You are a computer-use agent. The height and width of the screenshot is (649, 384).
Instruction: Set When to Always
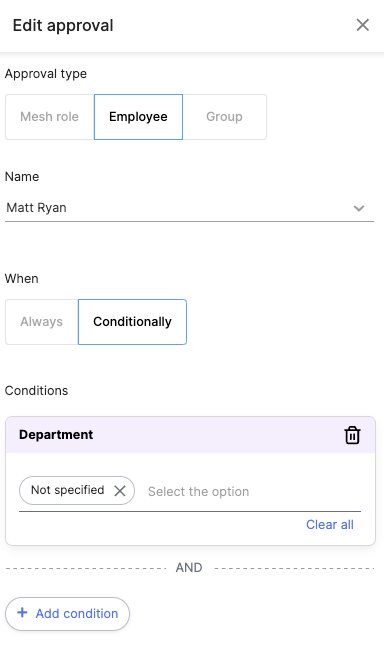tap(42, 322)
